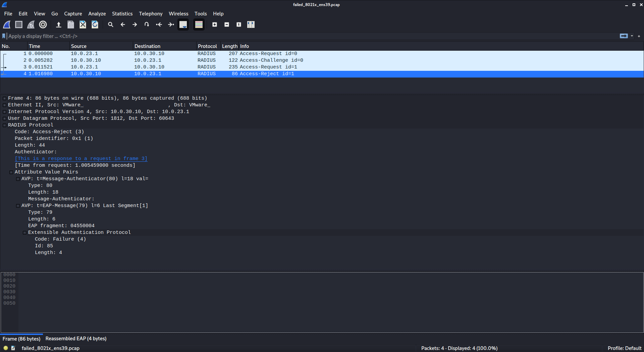Start capturing packets with the shark fin icon
This screenshot has height=352, width=644.
[x=7, y=24]
